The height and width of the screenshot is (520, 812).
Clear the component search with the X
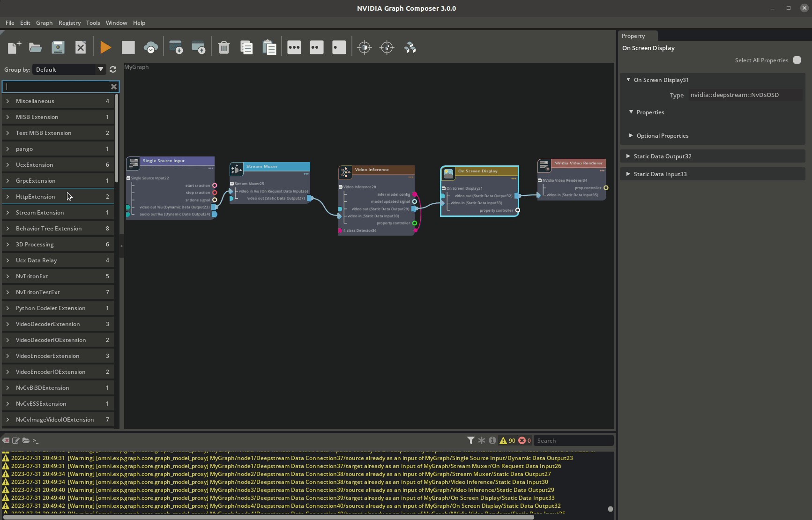tap(113, 87)
